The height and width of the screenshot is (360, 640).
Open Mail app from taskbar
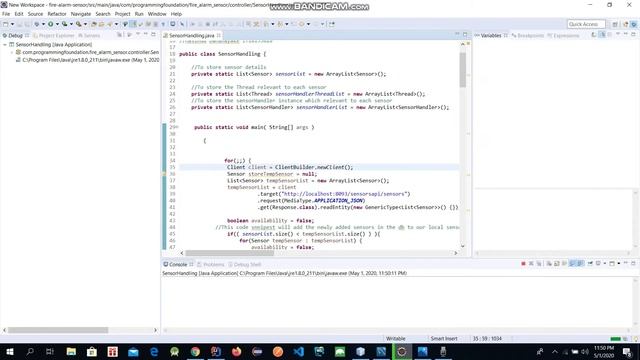click(x=133, y=351)
